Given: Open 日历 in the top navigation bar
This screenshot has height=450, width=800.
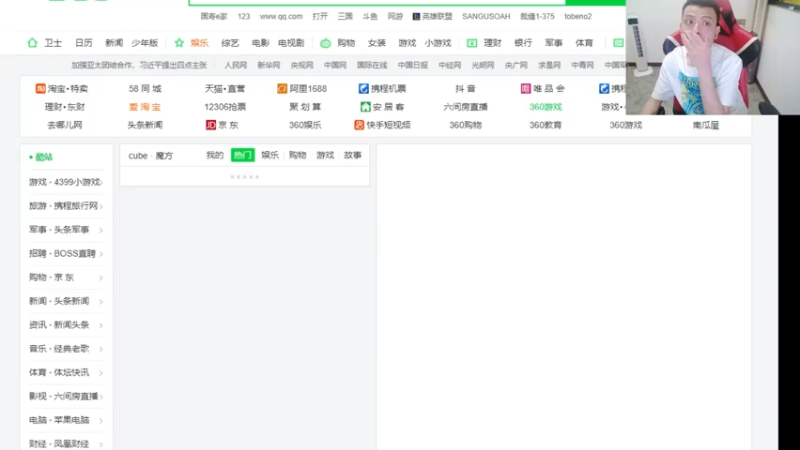Looking at the screenshot, I should [x=84, y=43].
